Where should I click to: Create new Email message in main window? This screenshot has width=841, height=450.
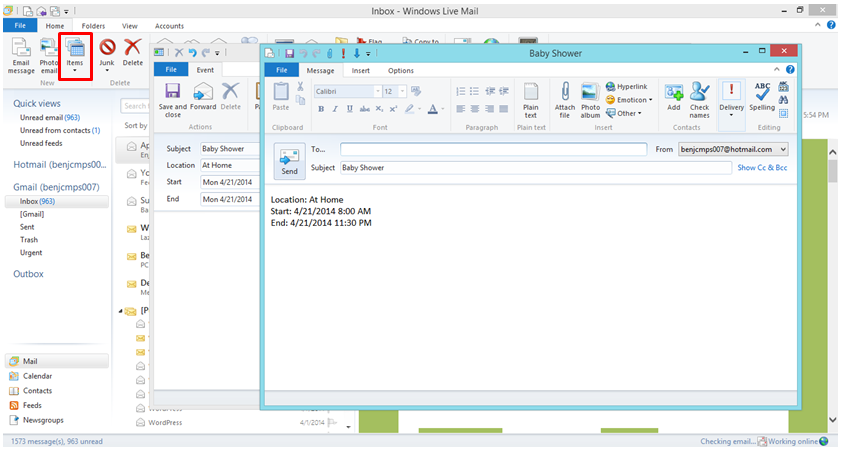(x=21, y=56)
